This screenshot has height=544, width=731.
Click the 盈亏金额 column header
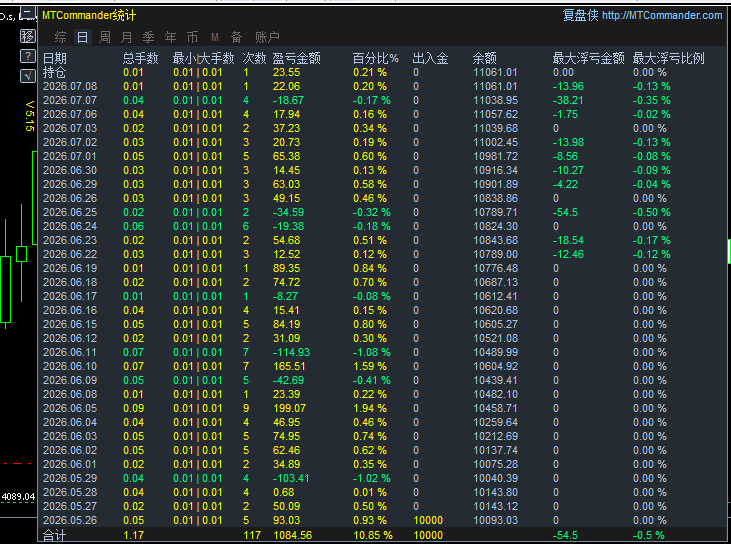297,58
